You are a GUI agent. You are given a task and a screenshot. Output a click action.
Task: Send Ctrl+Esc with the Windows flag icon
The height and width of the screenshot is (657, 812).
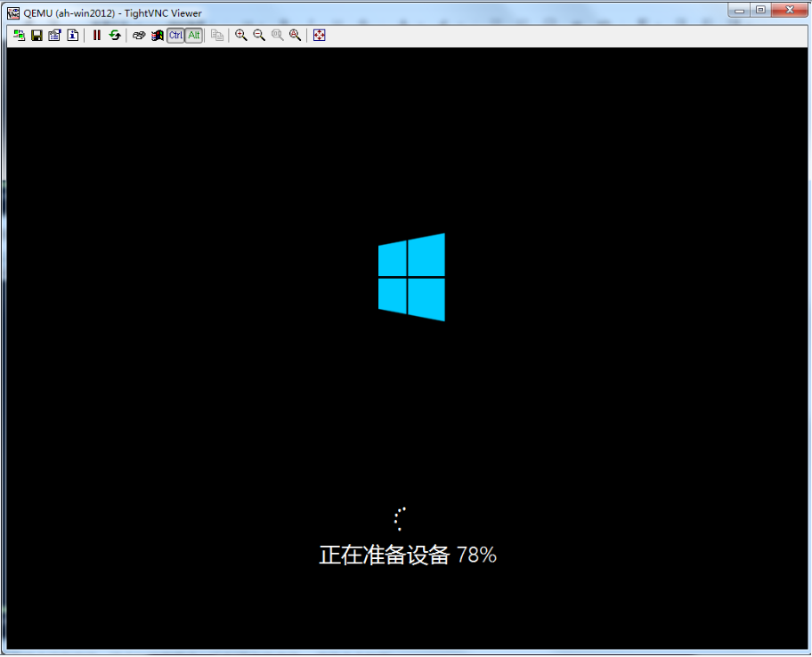pyautogui.click(x=157, y=36)
